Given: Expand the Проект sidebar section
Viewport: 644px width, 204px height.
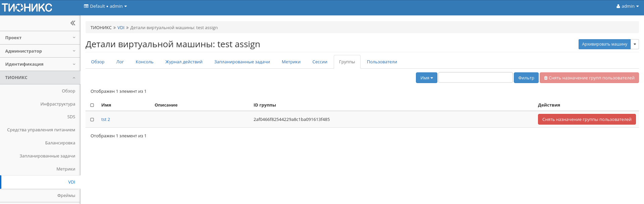Looking at the screenshot, I should tap(40, 38).
